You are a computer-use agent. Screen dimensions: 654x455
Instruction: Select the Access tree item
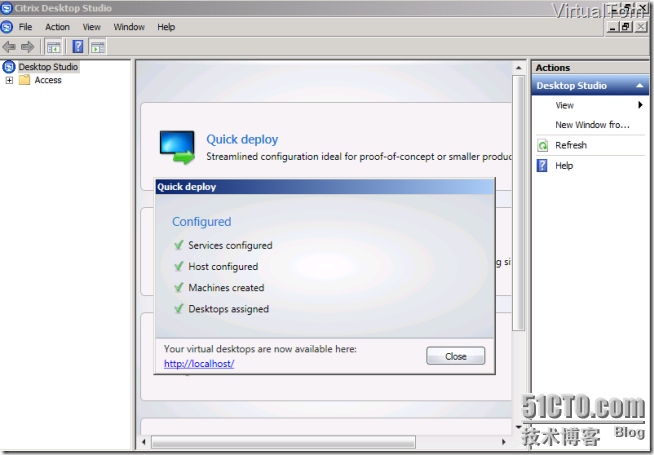pyautogui.click(x=48, y=80)
